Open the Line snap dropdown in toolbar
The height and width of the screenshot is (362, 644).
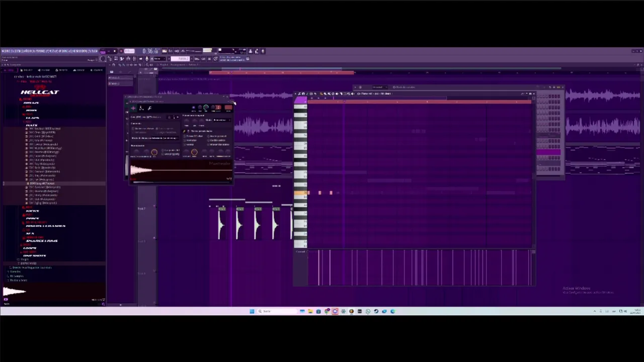(x=159, y=59)
